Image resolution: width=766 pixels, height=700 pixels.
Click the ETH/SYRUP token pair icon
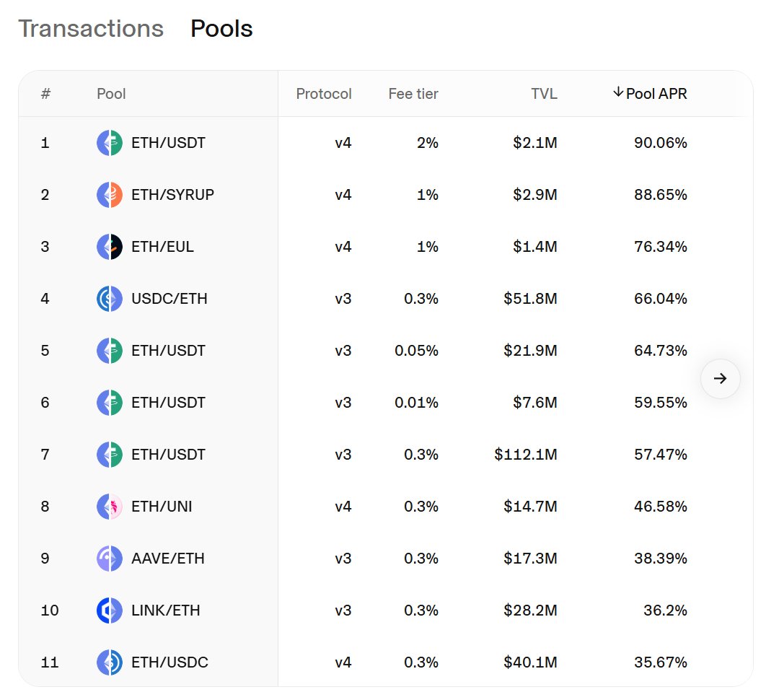point(110,195)
